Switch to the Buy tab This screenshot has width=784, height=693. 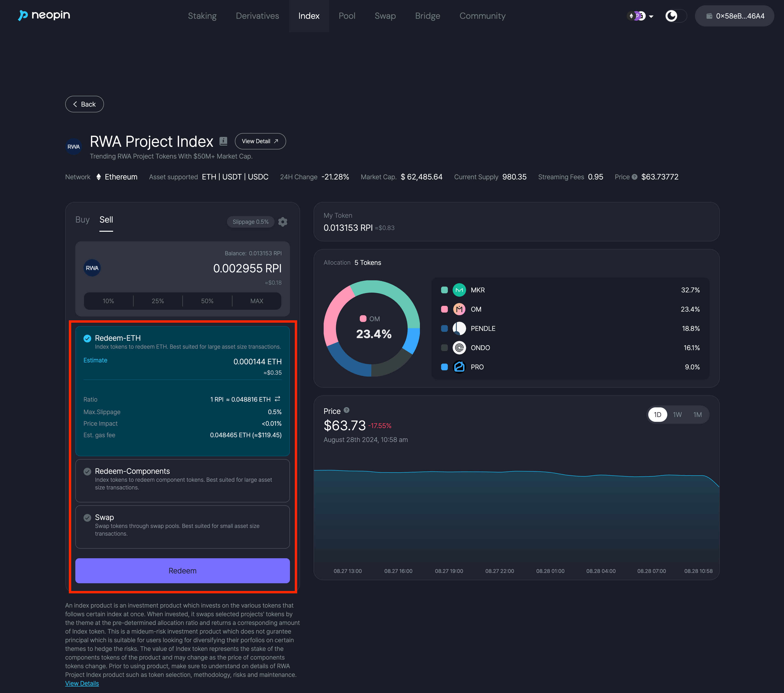tap(82, 220)
